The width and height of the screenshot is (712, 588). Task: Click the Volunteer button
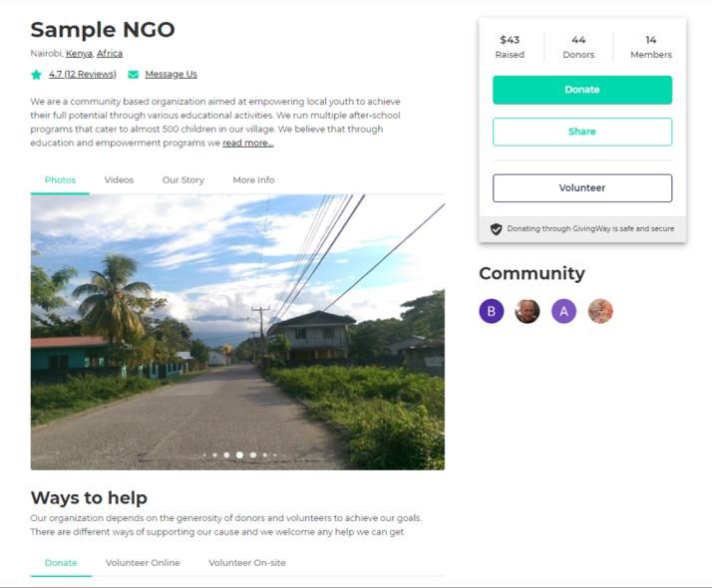coord(582,187)
